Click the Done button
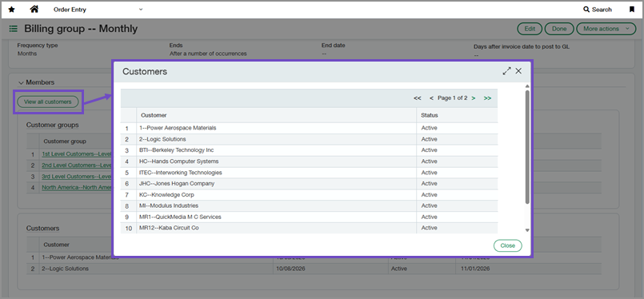This screenshot has width=644, height=299. click(559, 29)
